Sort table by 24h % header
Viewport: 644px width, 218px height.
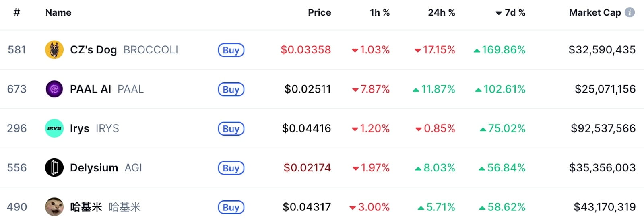441,13
